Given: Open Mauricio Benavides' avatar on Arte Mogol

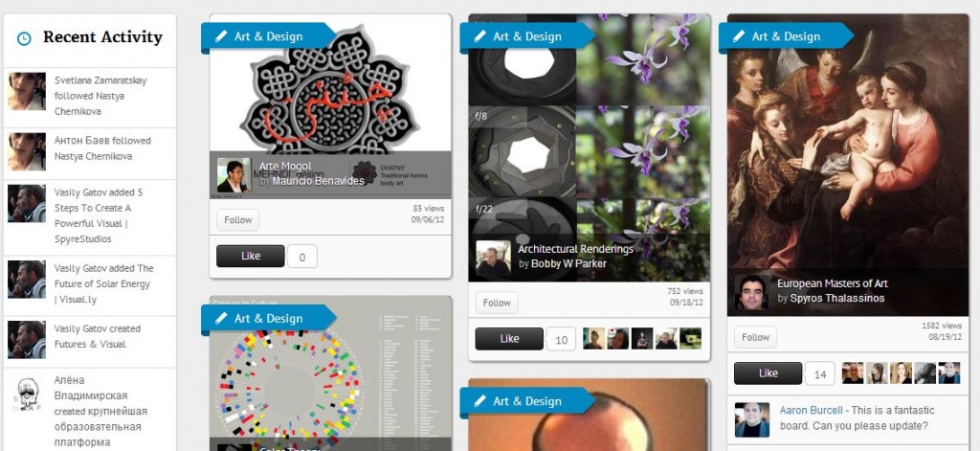Looking at the screenshot, I should [234, 175].
